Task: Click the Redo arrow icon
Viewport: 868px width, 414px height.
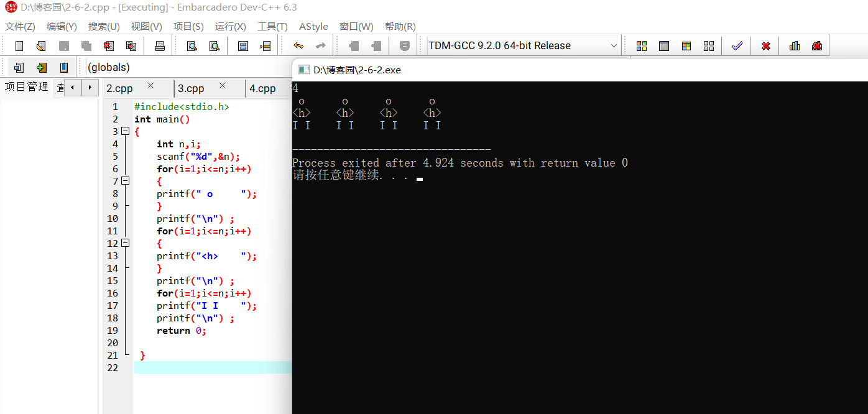Action: tap(321, 46)
